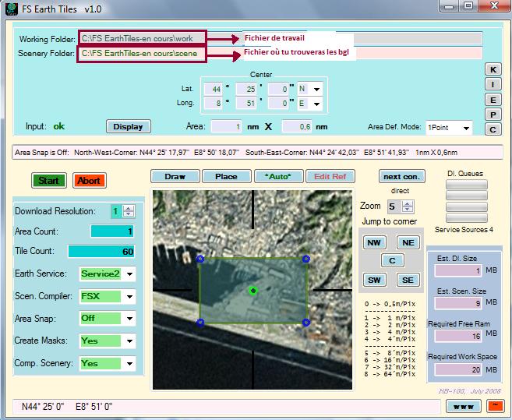This screenshot has width=512, height=420.
Task: Click the K side button
Action: (x=493, y=69)
